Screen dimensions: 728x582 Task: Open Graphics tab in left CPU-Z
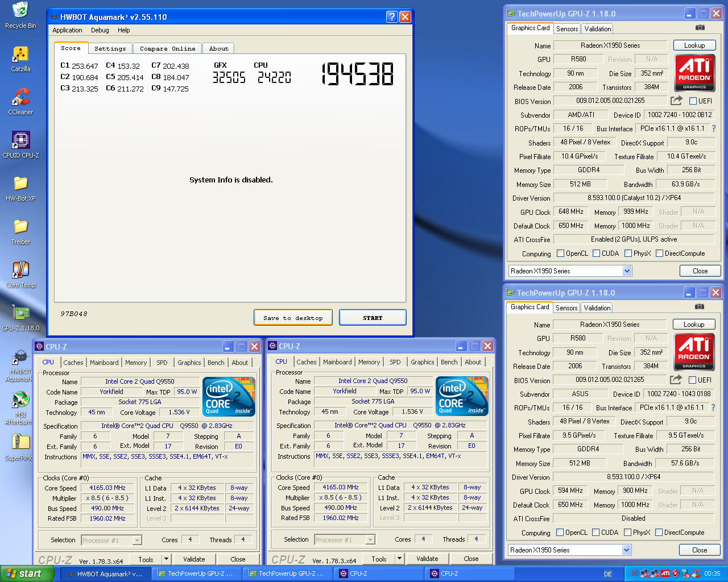[x=189, y=363]
